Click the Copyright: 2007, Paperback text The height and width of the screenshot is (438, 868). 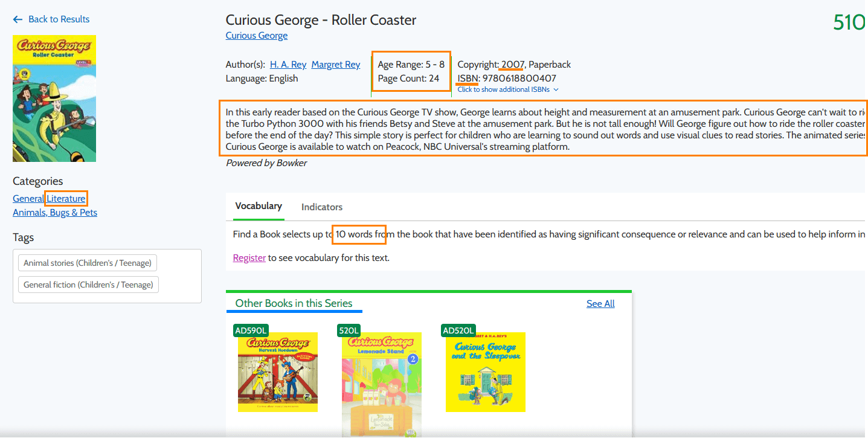(514, 65)
